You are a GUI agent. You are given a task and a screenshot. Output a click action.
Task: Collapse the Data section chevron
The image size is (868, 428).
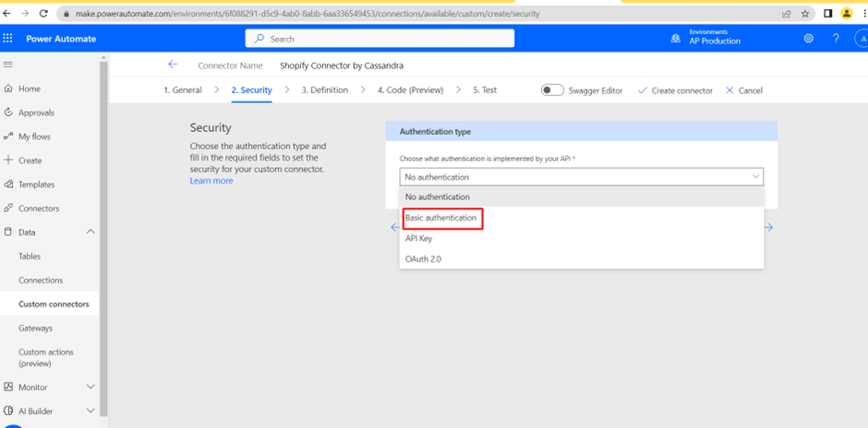coord(90,232)
